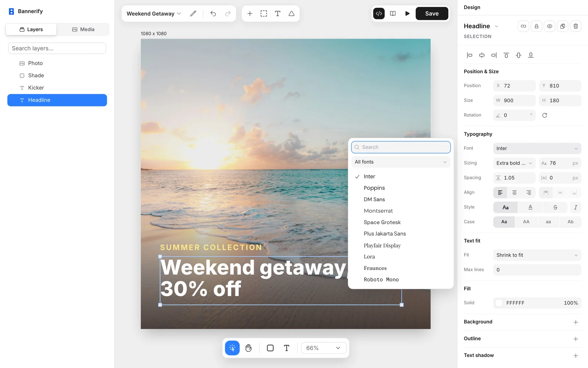Open the book guide icon

click(x=393, y=14)
